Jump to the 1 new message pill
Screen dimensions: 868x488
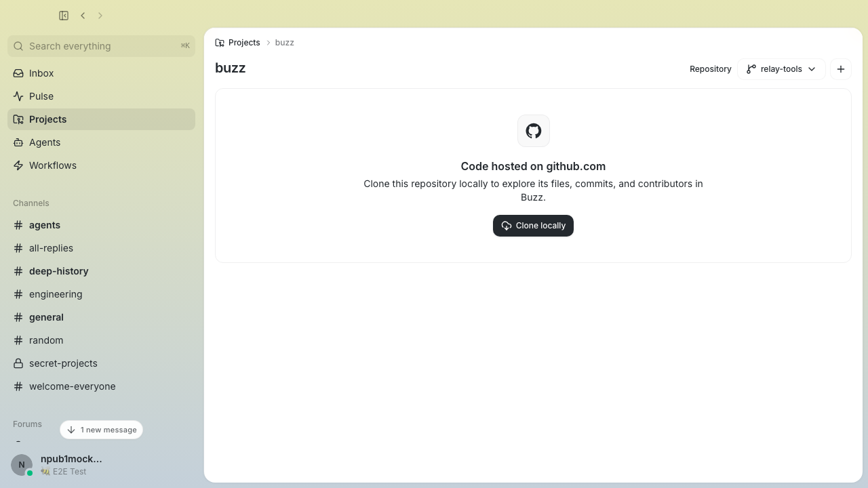[x=102, y=430]
